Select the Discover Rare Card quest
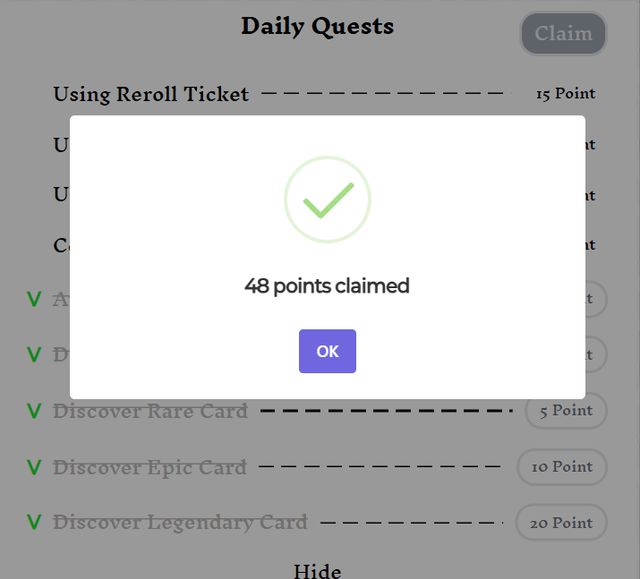The image size is (640, 579). pos(150,411)
